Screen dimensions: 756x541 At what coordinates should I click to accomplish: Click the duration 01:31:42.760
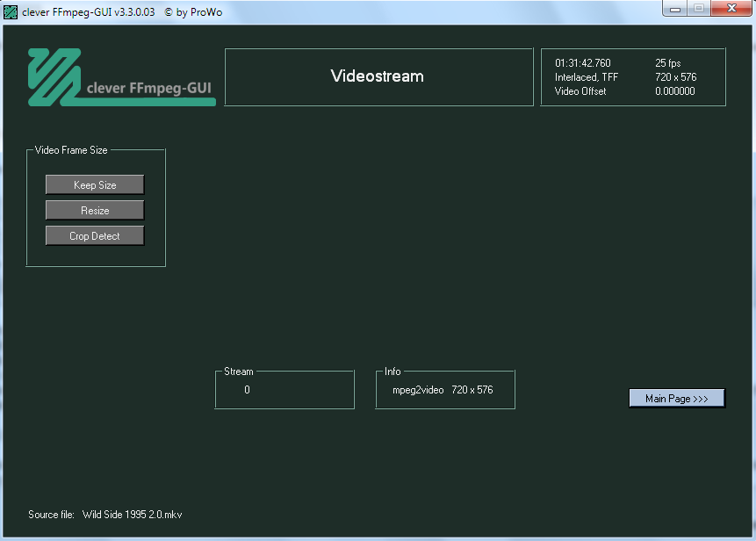coord(582,63)
